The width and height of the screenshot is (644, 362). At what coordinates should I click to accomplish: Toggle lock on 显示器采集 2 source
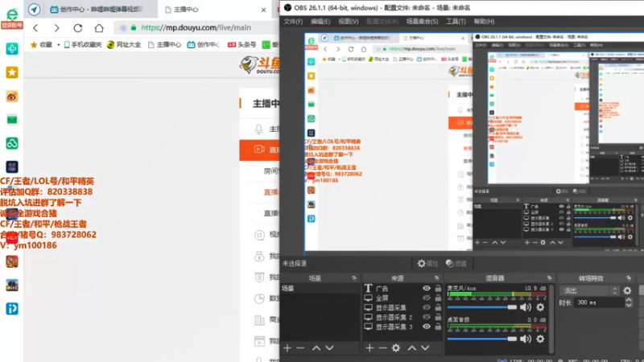tap(438, 317)
